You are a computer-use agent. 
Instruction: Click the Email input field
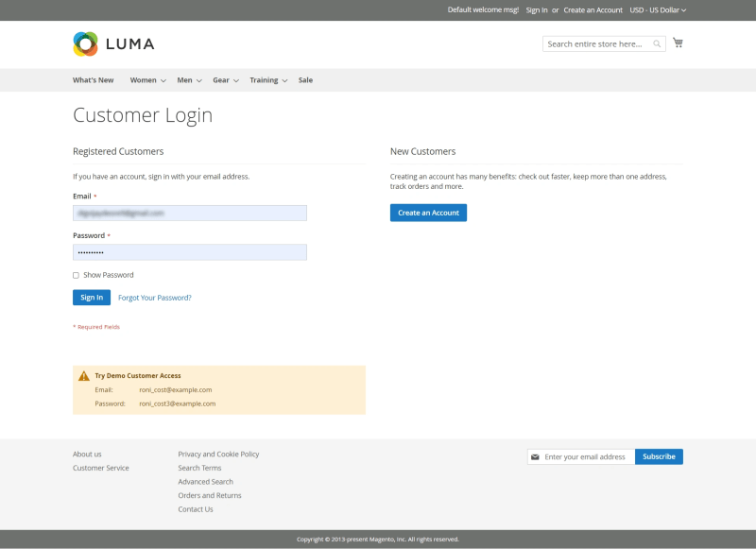tap(189, 213)
